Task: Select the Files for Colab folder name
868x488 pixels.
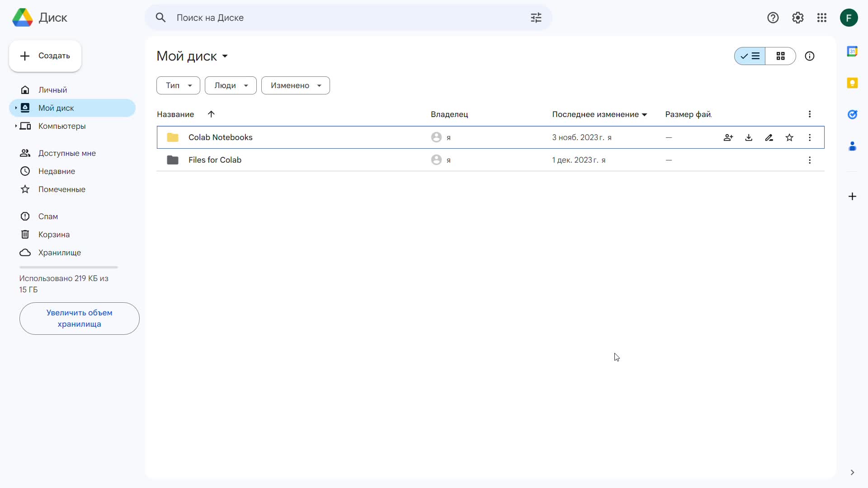Action: click(x=215, y=160)
